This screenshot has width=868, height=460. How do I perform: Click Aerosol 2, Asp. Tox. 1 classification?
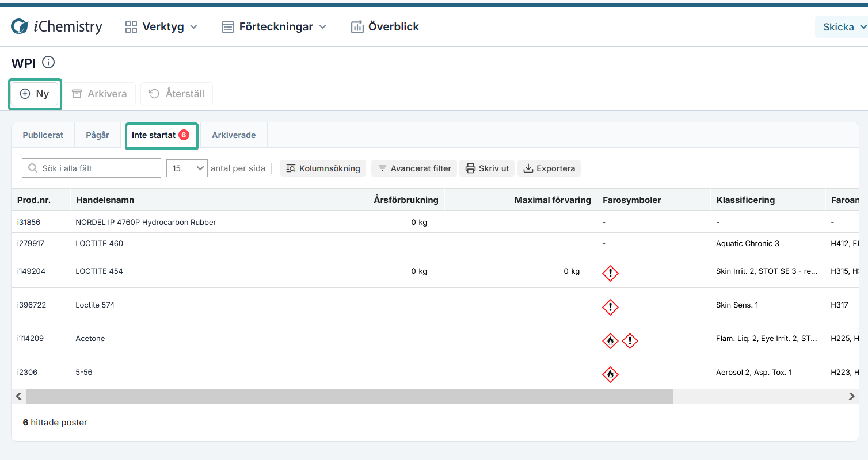754,372
